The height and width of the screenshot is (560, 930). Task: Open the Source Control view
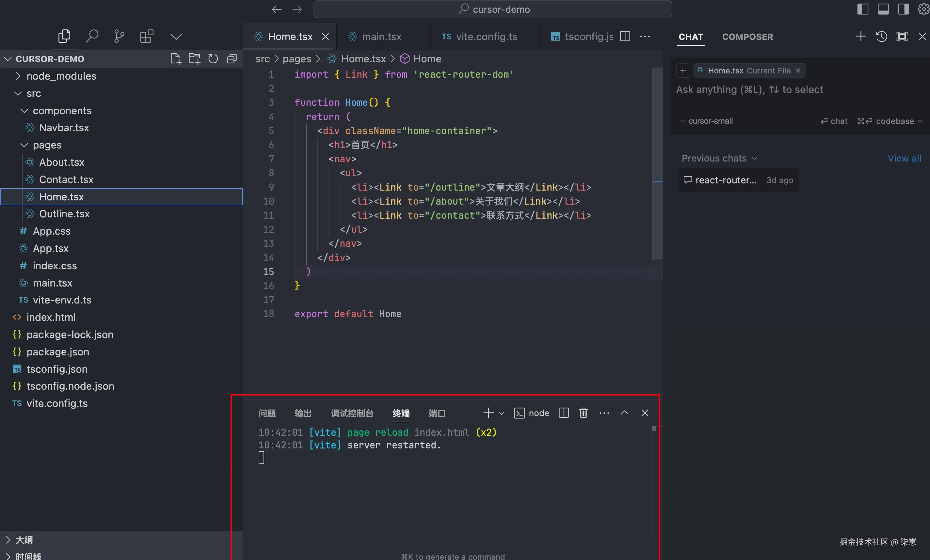tap(119, 37)
